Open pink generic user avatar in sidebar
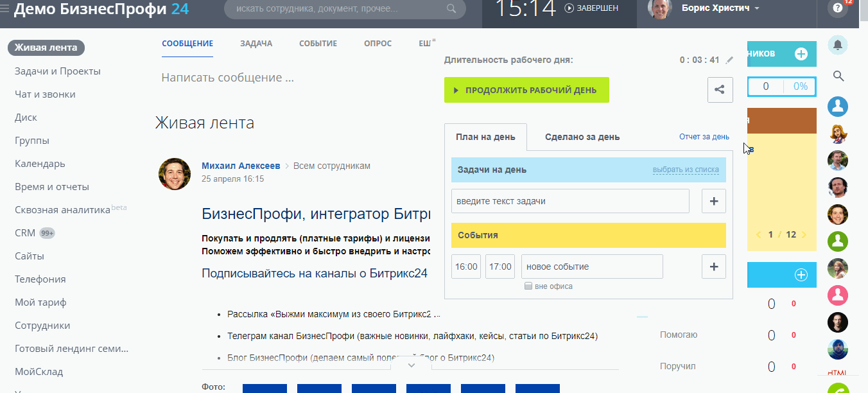This screenshot has height=393, width=868. [x=838, y=295]
